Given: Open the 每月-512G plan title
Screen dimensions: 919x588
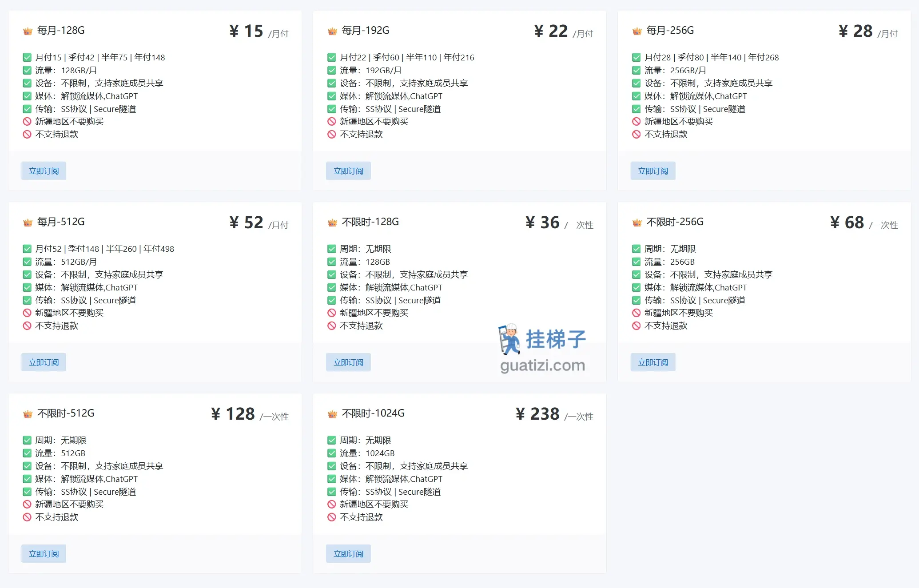Looking at the screenshot, I should click(x=60, y=222).
